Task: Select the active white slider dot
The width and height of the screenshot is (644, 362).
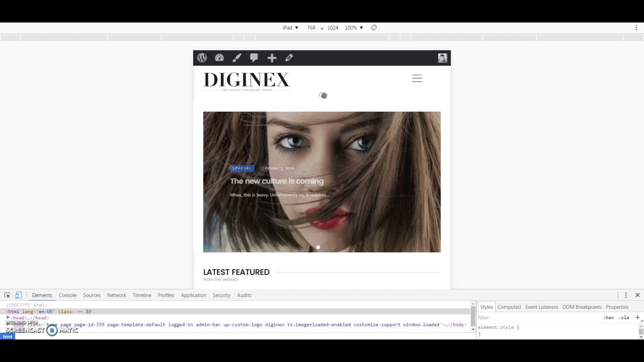Action: (318, 247)
